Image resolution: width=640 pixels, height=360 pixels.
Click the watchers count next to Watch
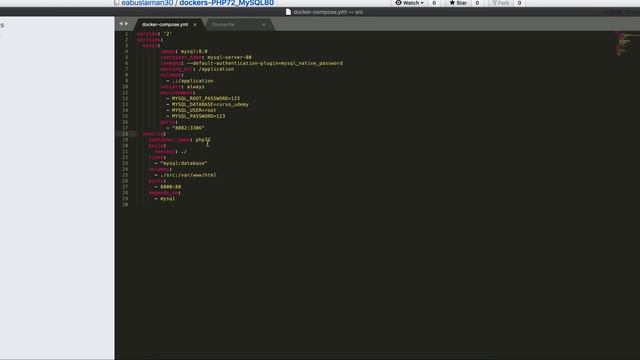point(434,3)
